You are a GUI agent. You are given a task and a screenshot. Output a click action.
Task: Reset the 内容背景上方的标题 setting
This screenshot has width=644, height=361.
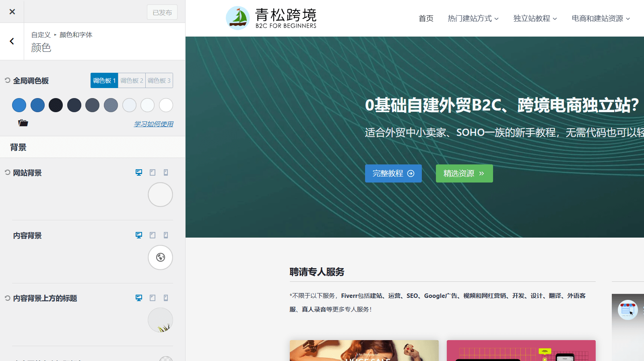click(x=7, y=298)
